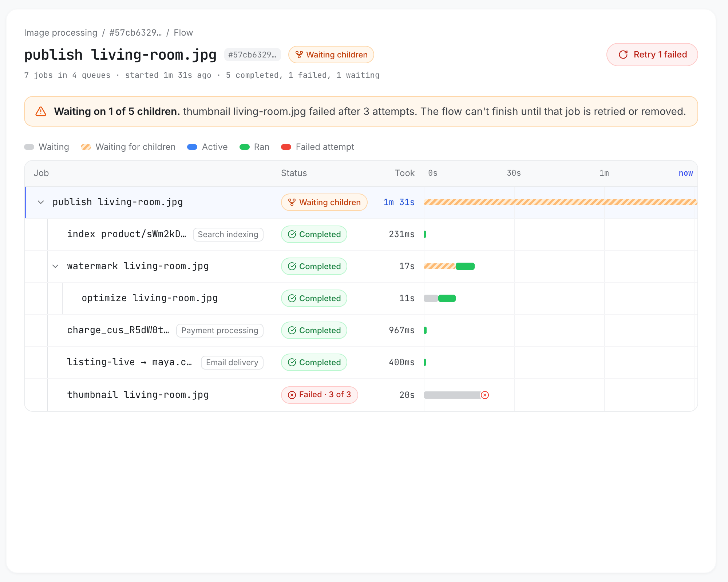Click the Job column header
This screenshot has width=728, height=582.
coord(41,173)
